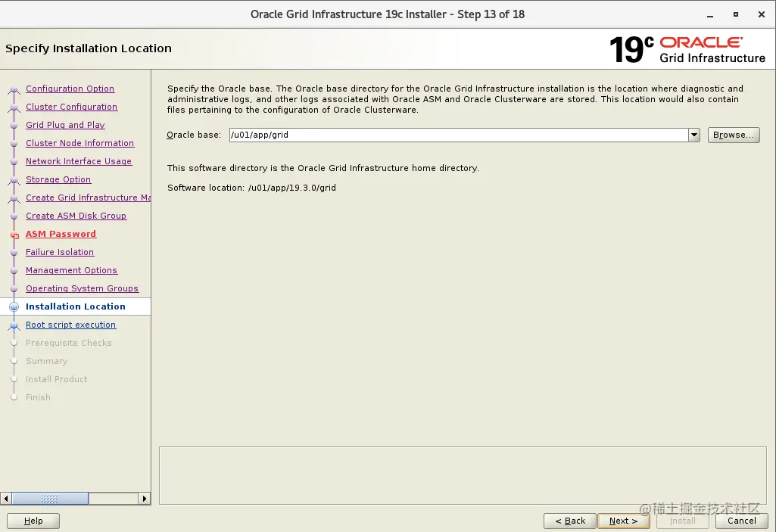Go to Create ASM Disk Group step
The width and height of the screenshot is (776, 532).
[76, 216]
